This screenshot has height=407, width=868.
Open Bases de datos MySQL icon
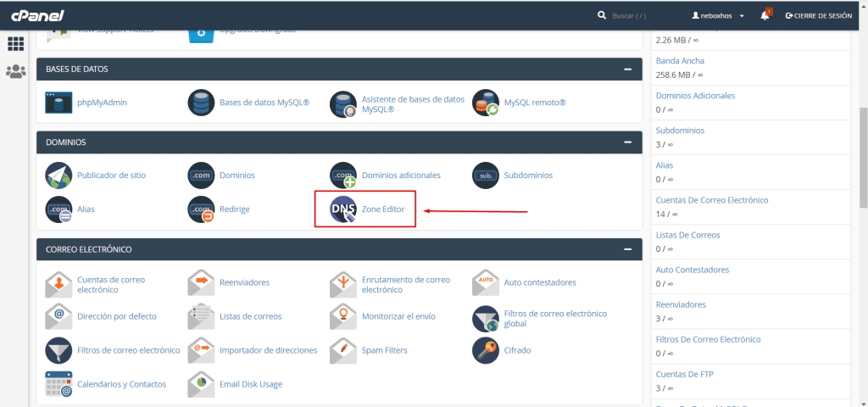pyautogui.click(x=201, y=103)
